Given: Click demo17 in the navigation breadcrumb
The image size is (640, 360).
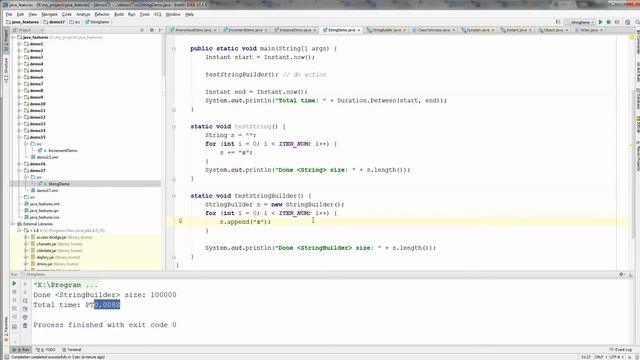Looking at the screenshot, I should click(x=54, y=22).
